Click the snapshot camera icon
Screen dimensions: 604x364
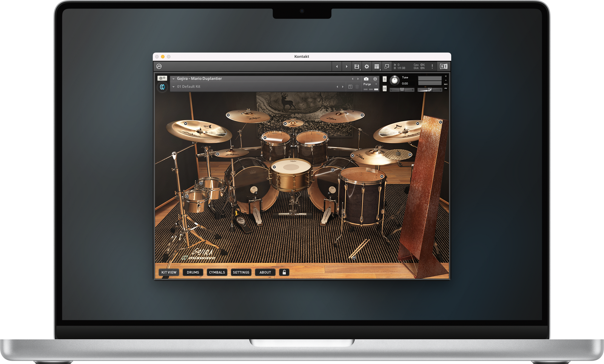click(366, 79)
